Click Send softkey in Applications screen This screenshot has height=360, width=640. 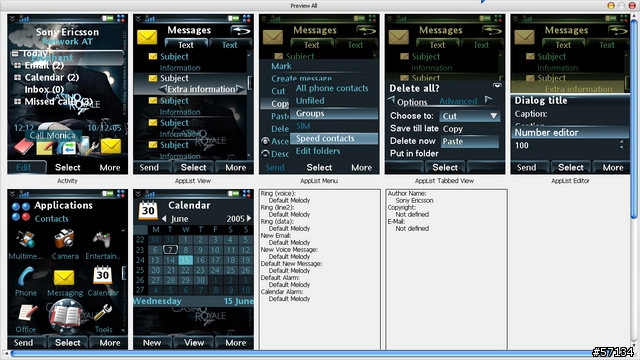[x=23, y=343]
